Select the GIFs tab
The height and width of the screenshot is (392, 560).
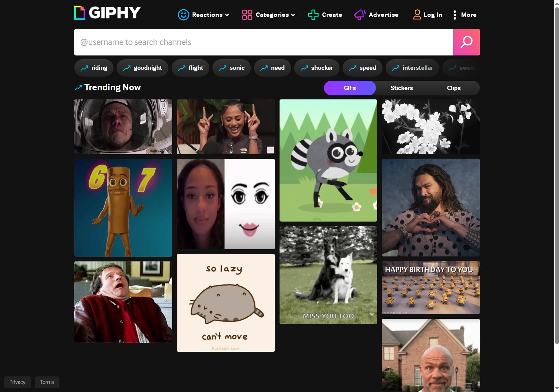point(350,88)
